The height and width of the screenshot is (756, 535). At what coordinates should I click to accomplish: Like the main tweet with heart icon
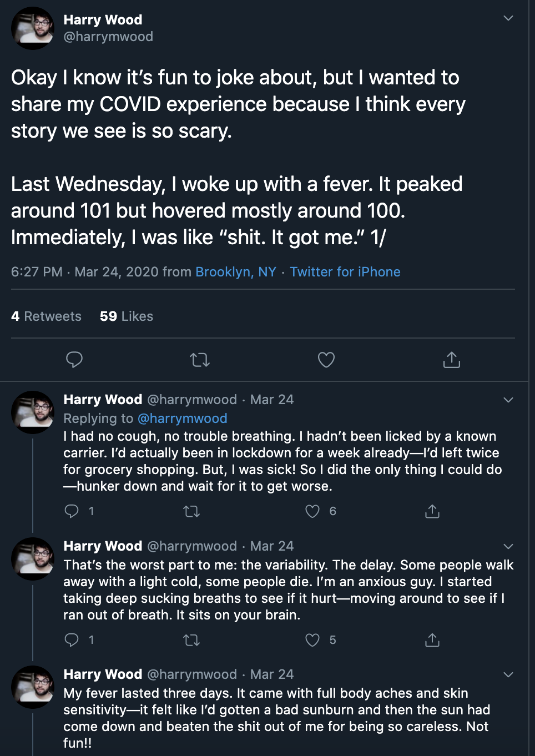click(326, 360)
